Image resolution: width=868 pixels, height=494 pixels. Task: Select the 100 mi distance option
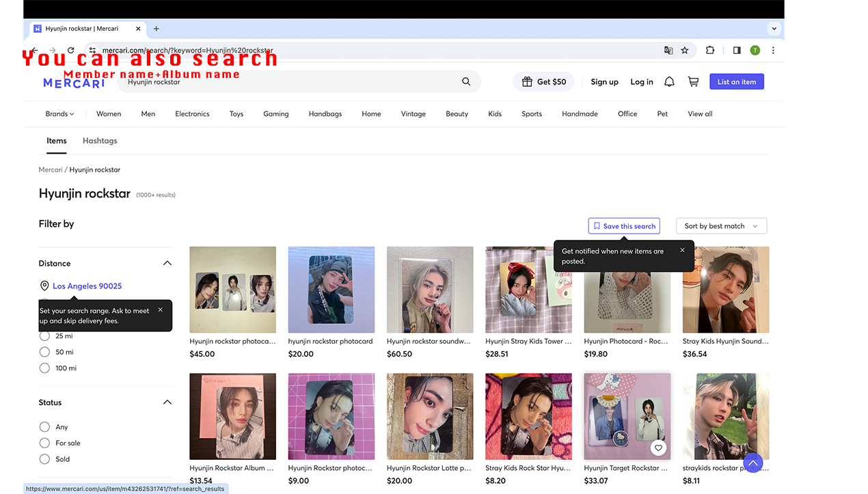[x=44, y=368]
